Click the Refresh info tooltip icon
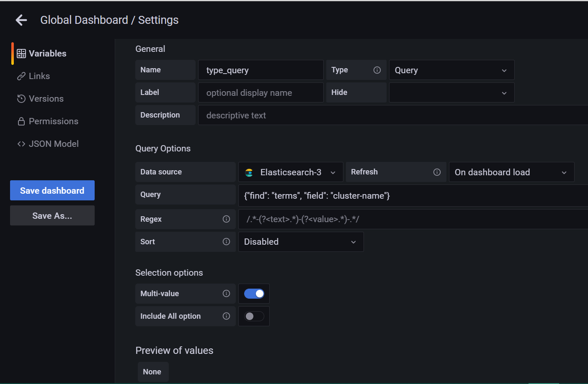The width and height of the screenshot is (588, 384). 437,172
